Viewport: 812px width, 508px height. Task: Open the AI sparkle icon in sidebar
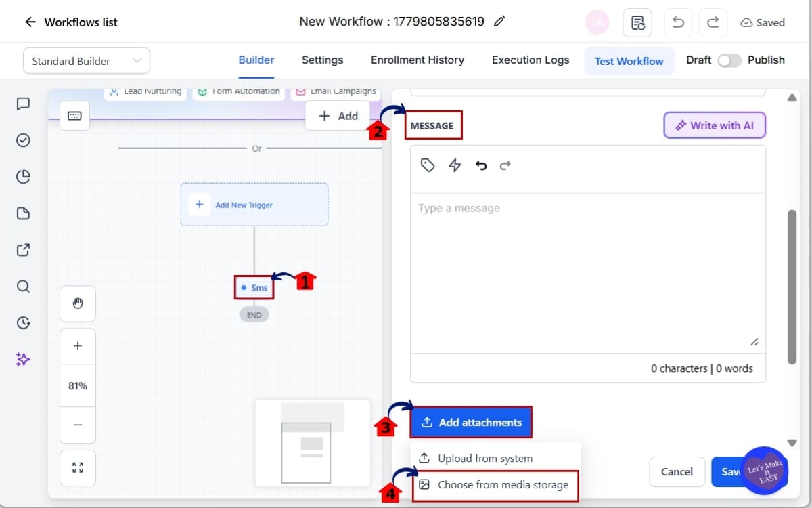23,359
